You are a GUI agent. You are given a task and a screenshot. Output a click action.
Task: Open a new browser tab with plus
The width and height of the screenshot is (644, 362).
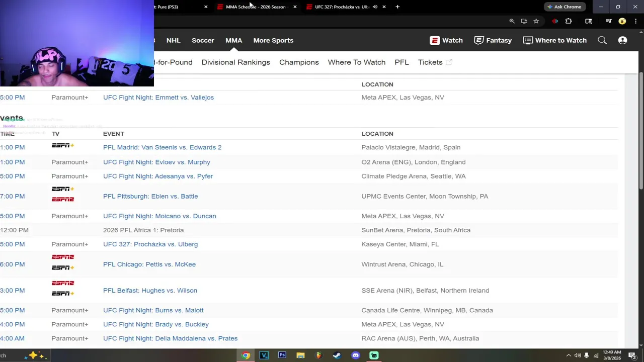(397, 7)
